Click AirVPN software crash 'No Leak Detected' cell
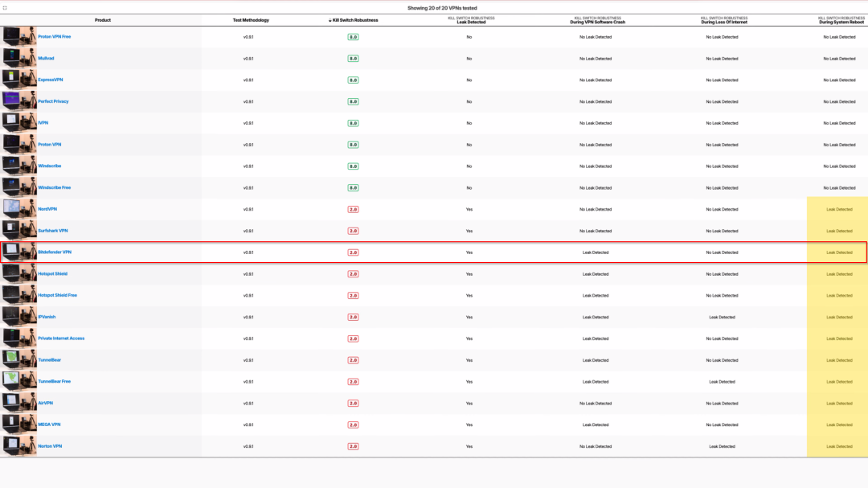The height and width of the screenshot is (488, 868). pyautogui.click(x=596, y=404)
